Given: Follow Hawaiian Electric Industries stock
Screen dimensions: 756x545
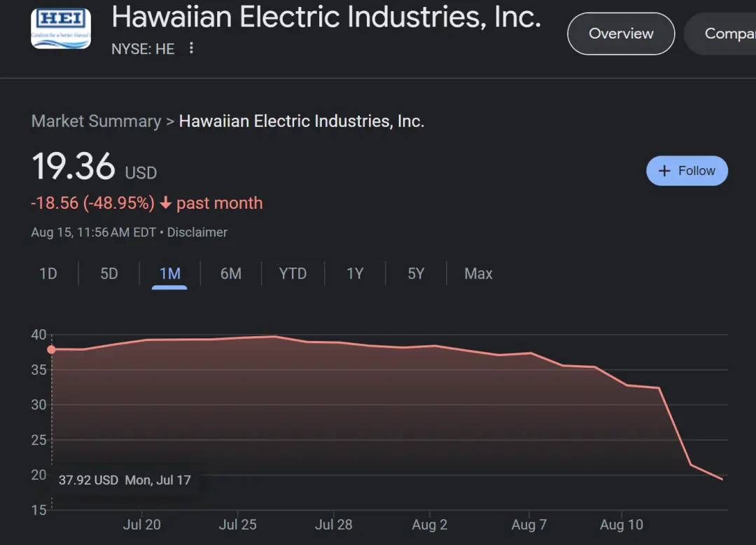Looking at the screenshot, I should tap(687, 171).
